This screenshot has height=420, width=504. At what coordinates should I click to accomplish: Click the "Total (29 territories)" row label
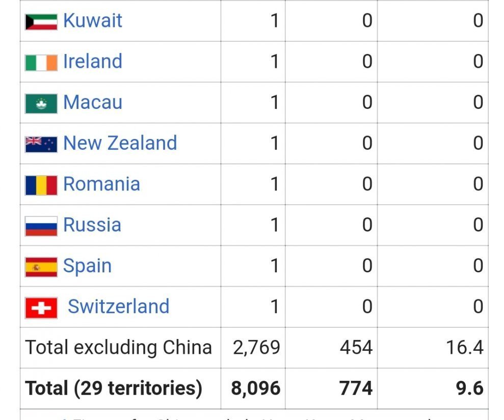114,388
